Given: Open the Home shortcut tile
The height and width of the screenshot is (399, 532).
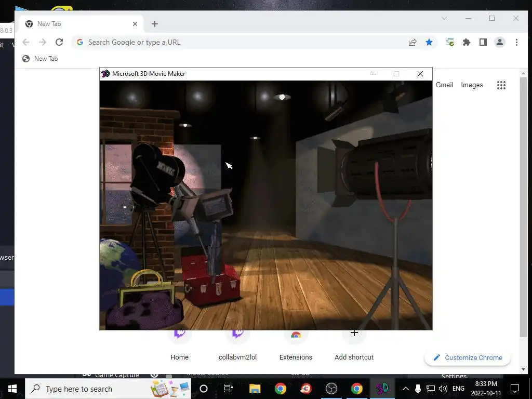Looking at the screenshot, I should [179, 346].
